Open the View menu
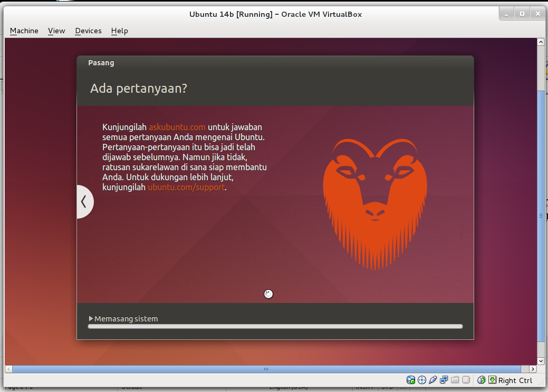The height and width of the screenshot is (392, 548). click(56, 31)
